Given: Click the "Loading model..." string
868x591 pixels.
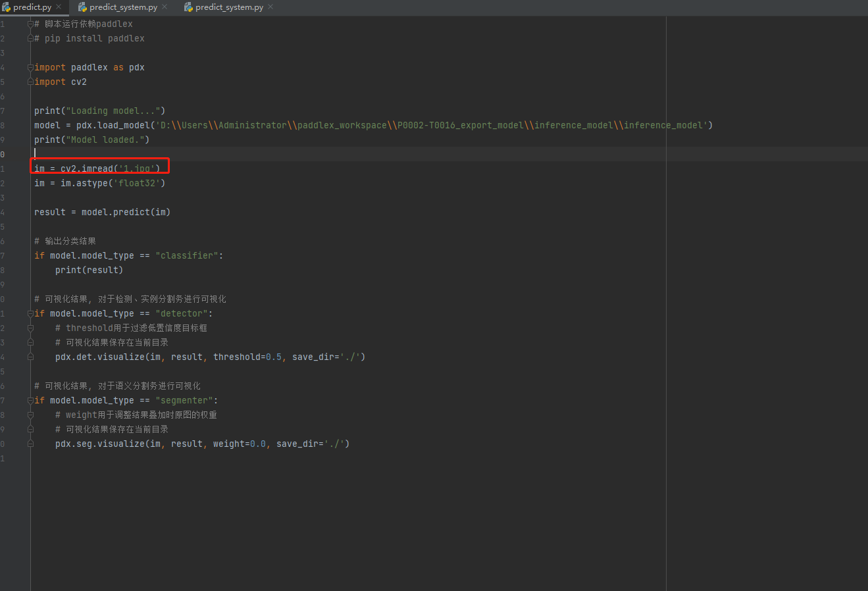Looking at the screenshot, I should (113, 111).
